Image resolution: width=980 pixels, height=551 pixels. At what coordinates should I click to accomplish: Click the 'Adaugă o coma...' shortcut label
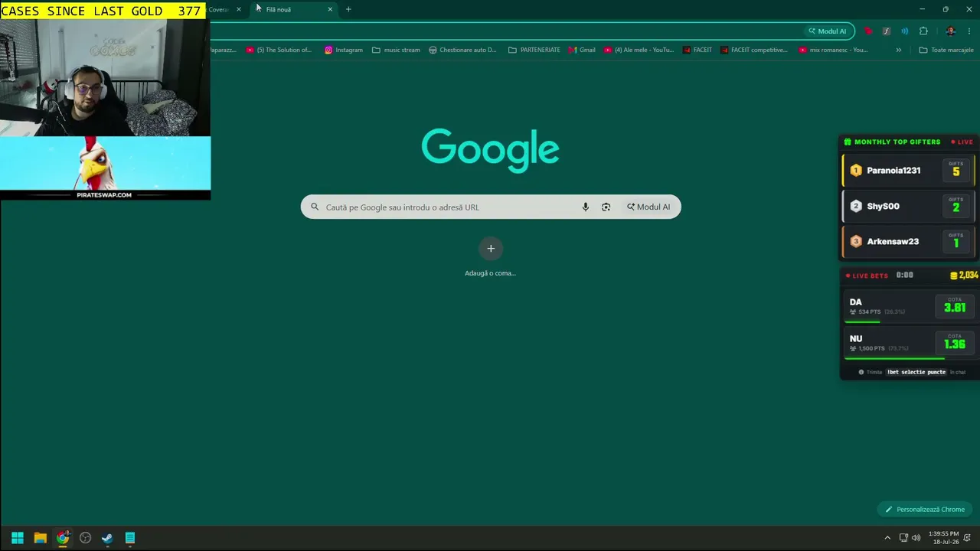click(x=490, y=273)
